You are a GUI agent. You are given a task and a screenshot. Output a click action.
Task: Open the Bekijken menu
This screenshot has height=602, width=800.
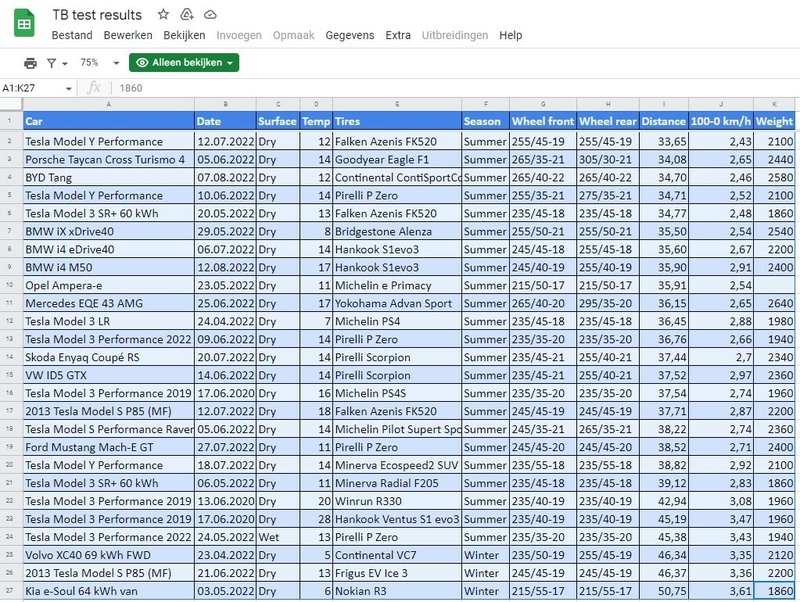pyautogui.click(x=184, y=35)
